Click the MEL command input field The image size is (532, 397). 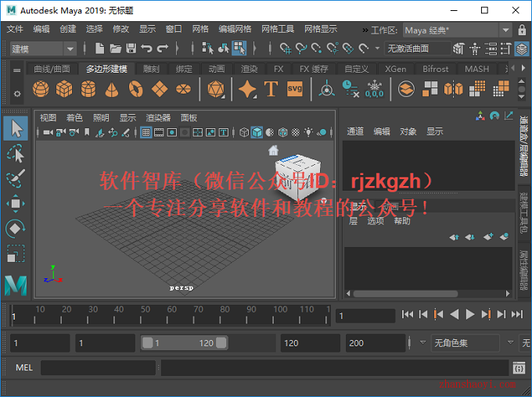[x=98, y=367]
